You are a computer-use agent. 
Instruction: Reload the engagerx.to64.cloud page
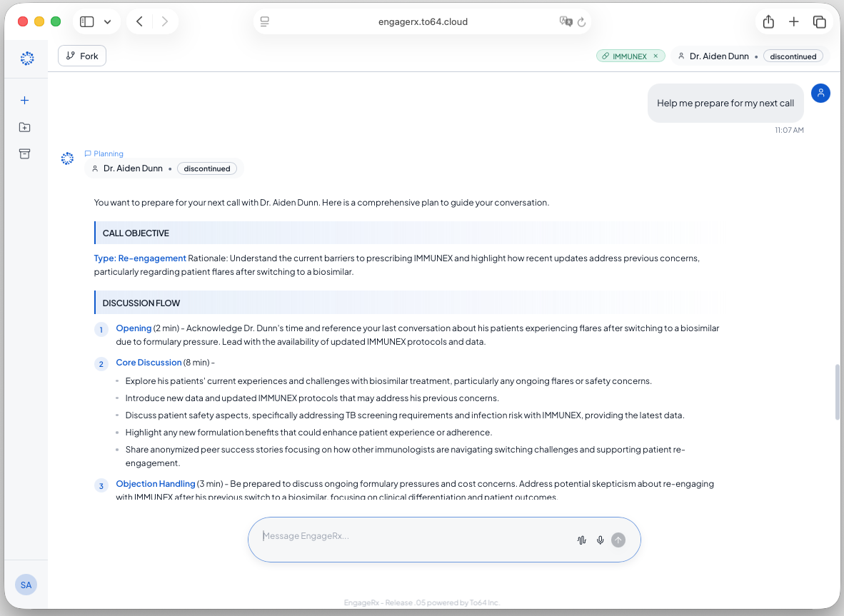pos(581,22)
